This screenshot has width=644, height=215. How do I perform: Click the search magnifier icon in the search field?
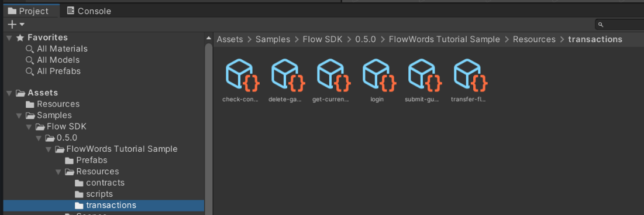point(601,25)
